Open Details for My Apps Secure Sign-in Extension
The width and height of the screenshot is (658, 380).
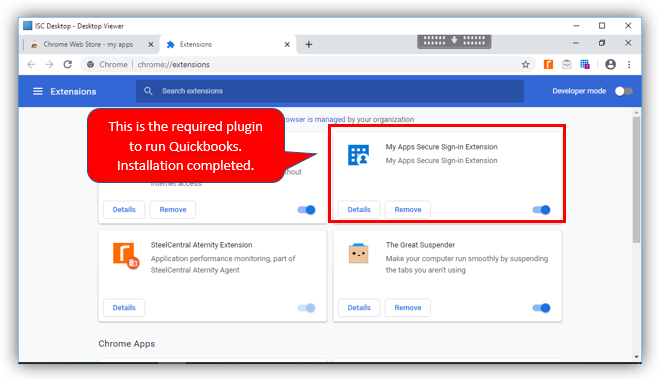click(359, 210)
